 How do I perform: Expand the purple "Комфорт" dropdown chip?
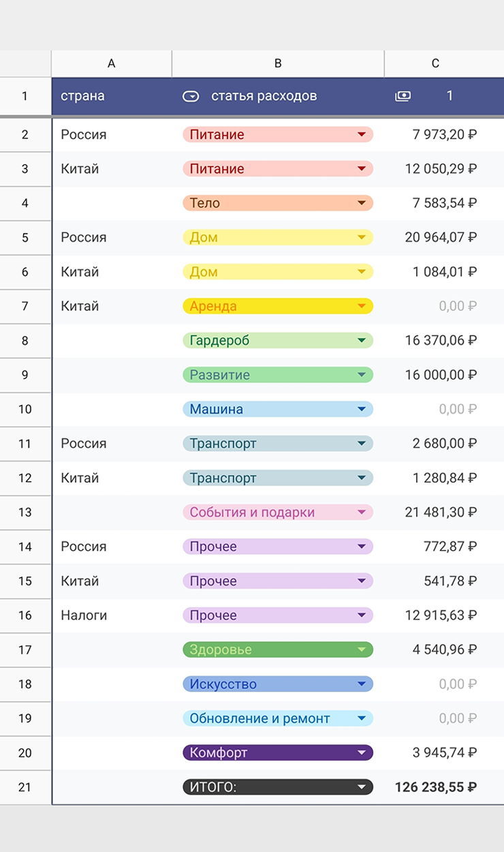click(362, 752)
